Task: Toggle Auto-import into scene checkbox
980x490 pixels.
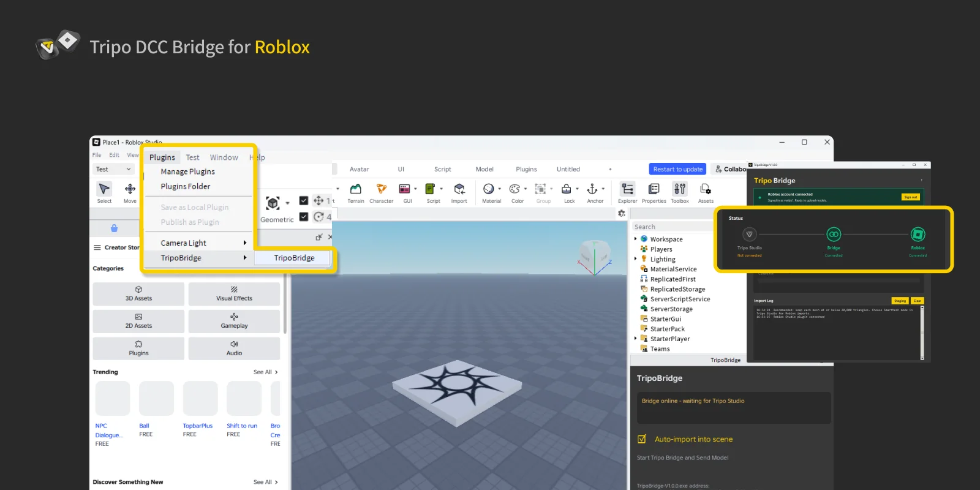Action: tap(642, 439)
